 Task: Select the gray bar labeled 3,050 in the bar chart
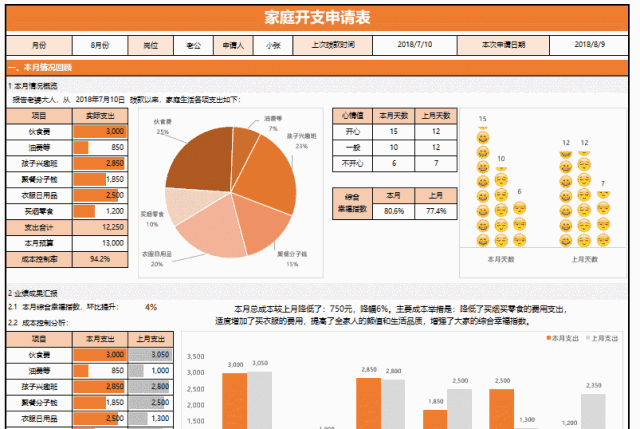coord(260,400)
